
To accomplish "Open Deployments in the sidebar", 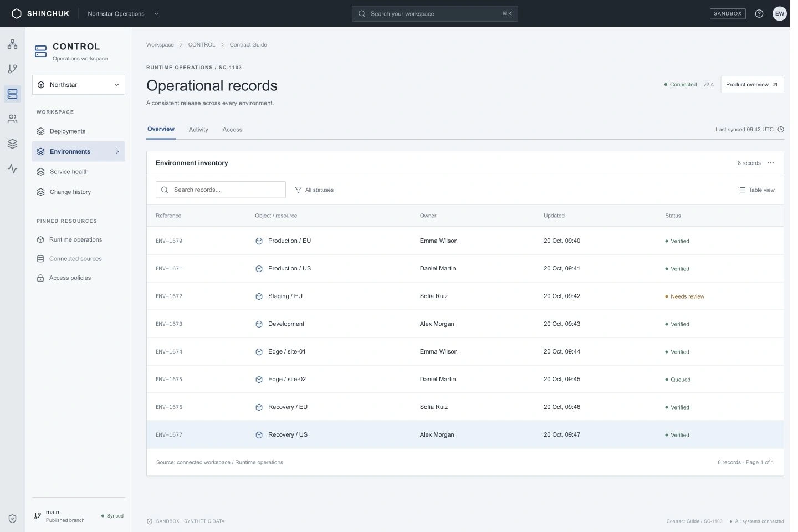I will [x=79, y=131].
